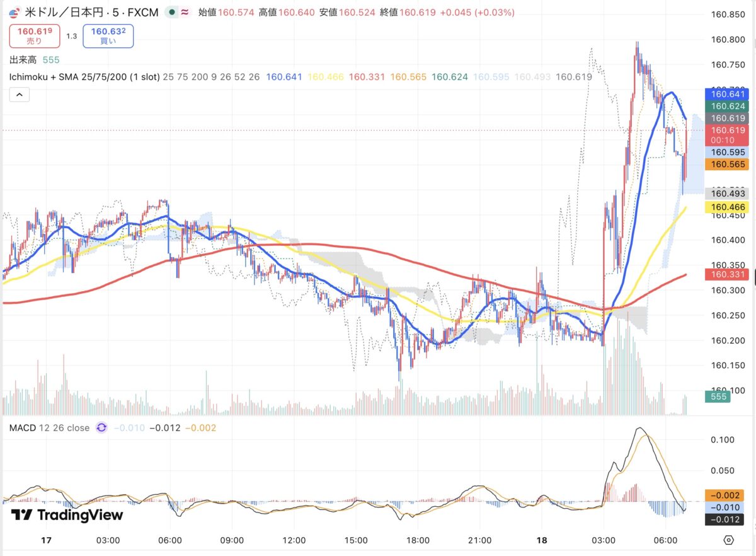Click the red 160.331 price-axis tag
Viewport: 756px width, 556px height.
pyautogui.click(x=728, y=274)
